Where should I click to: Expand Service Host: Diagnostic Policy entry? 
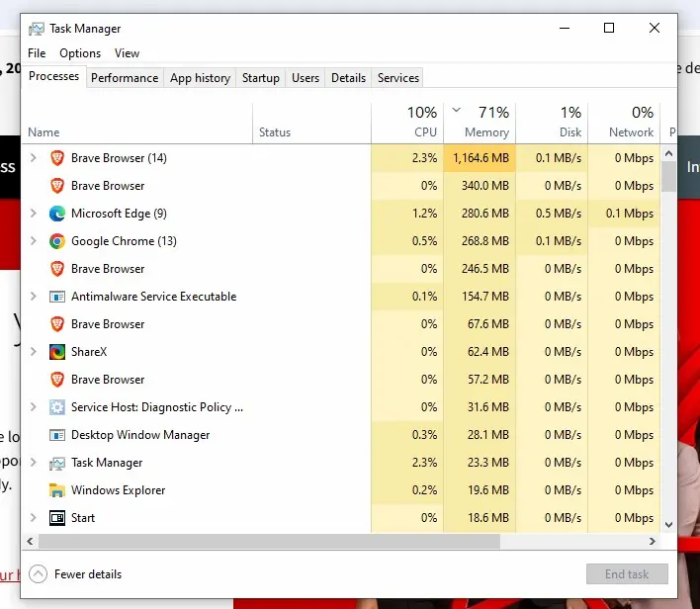click(x=33, y=406)
